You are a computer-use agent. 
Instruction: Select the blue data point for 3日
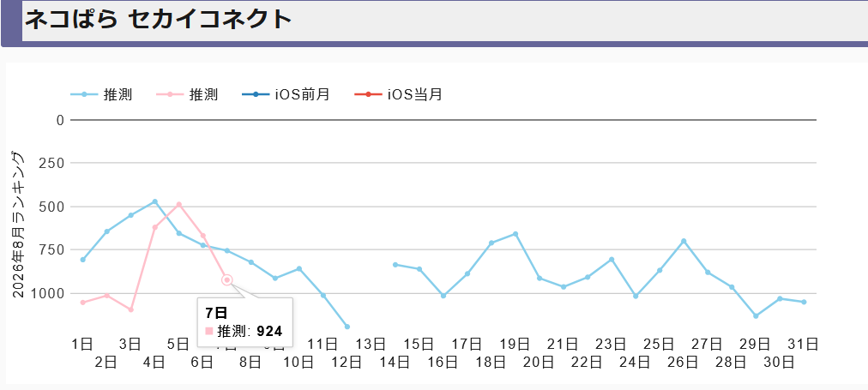[x=130, y=215]
